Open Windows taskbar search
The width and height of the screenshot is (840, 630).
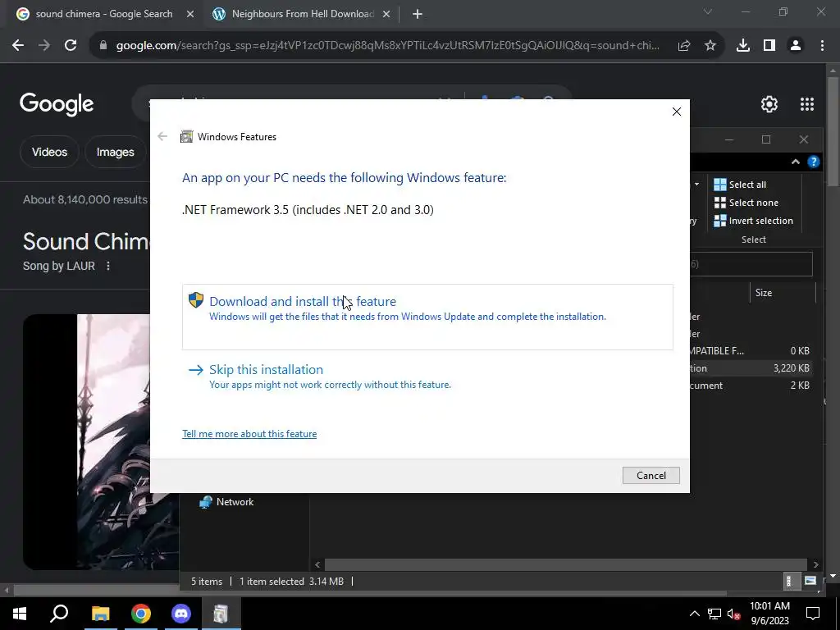click(x=59, y=614)
